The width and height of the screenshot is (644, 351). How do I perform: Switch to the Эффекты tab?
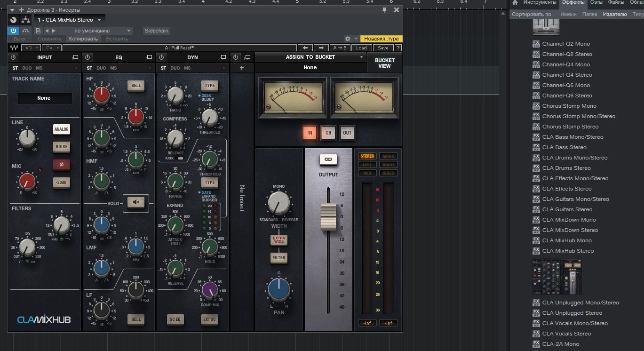click(573, 3)
